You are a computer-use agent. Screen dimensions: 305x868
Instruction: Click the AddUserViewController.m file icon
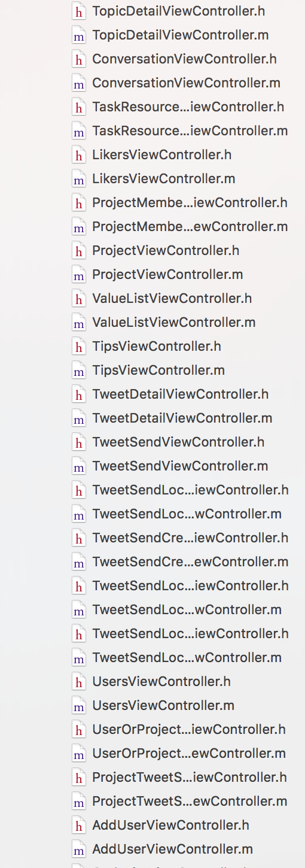coord(78,849)
